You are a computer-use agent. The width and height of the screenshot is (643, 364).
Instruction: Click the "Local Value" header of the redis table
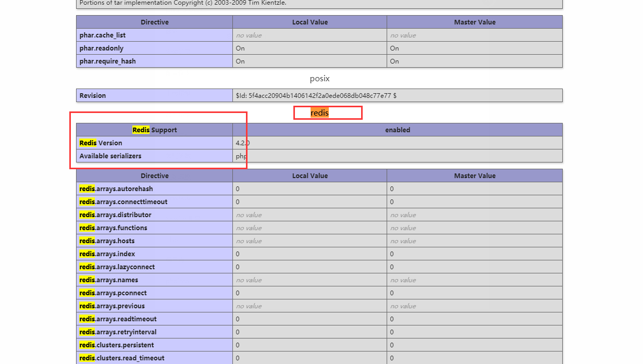pyautogui.click(x=310, y=176)
